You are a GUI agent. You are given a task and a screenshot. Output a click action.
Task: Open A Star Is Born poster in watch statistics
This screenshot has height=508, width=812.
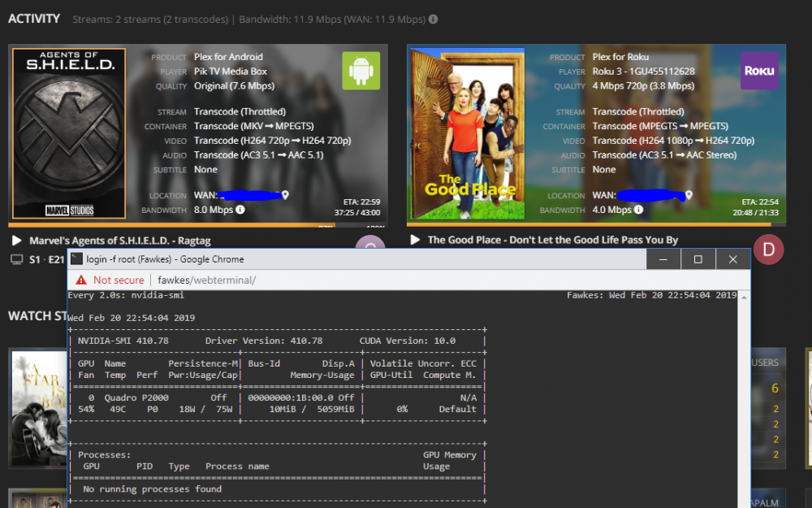tap(39, 408)
